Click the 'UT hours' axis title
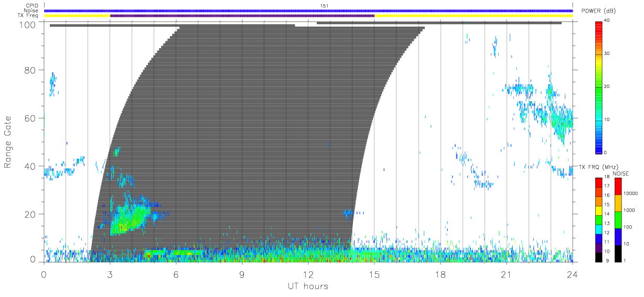The image size is (644, 297). (x=307, y=286)
